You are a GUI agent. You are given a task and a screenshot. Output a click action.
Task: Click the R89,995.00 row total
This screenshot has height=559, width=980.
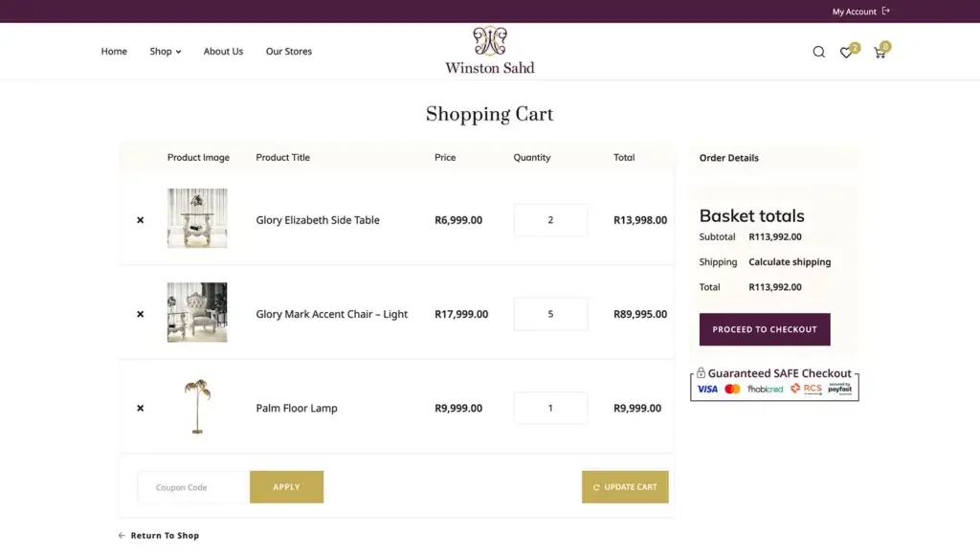(640, 314)
